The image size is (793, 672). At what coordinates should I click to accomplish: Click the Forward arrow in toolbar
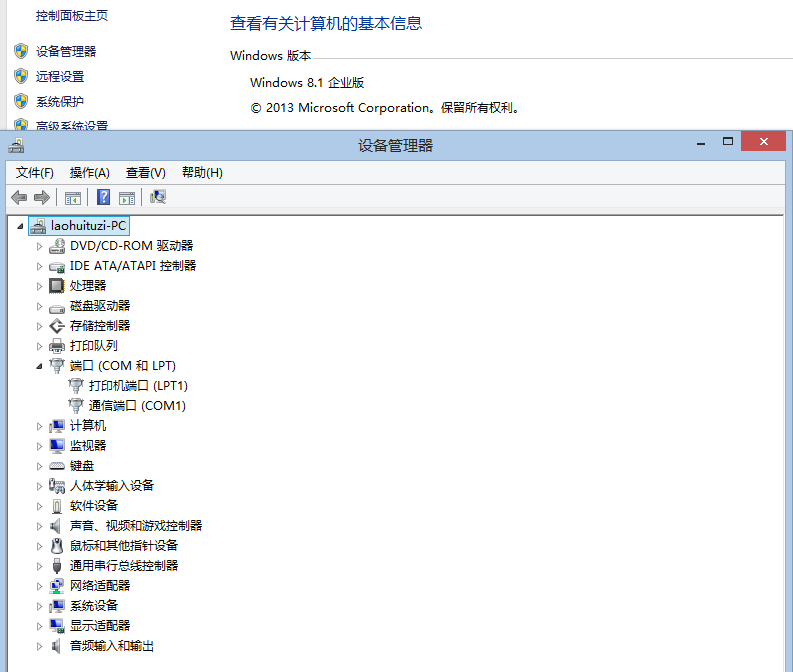click(x=42, y=197)
